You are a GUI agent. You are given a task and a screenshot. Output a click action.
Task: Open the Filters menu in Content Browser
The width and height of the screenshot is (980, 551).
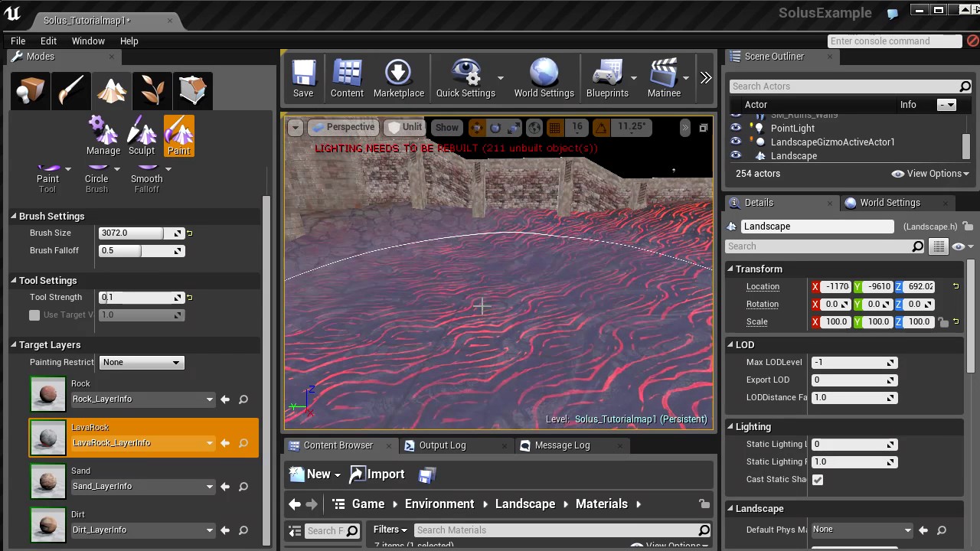(389, 530)
